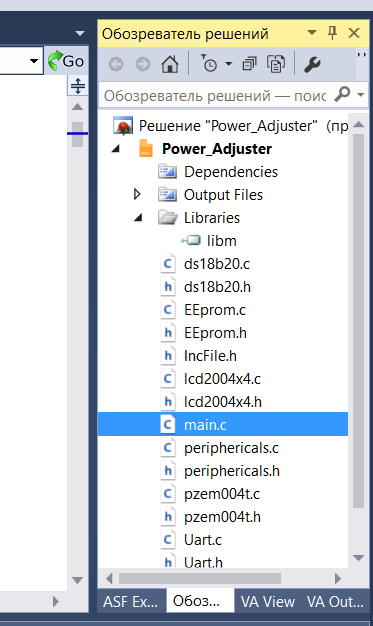
Task: Click the pending changes filter clock icon
Action: (x=209, y=64)
